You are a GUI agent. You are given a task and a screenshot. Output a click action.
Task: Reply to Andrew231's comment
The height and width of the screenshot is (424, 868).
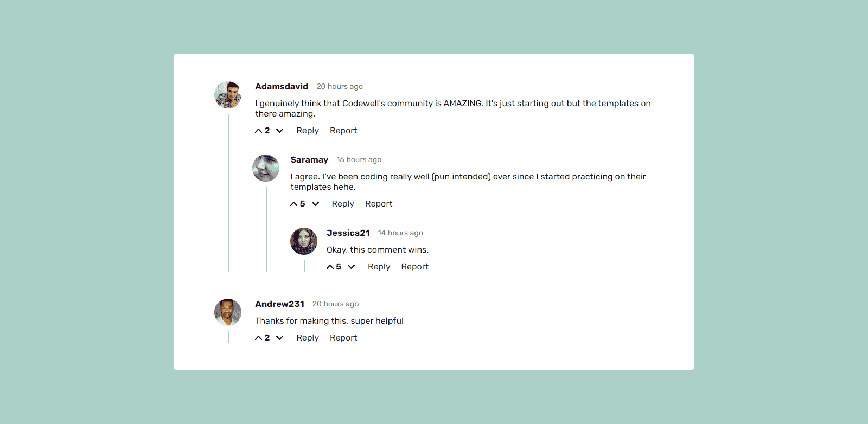pyautogui.click(x=308, y=338)
